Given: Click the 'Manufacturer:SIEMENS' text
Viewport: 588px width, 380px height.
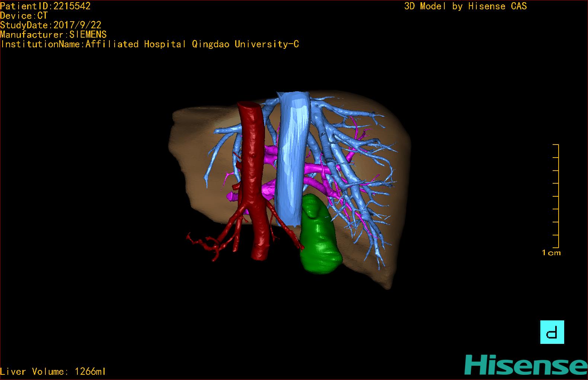Looking at the screenshot, I should (x=53, y=35).
